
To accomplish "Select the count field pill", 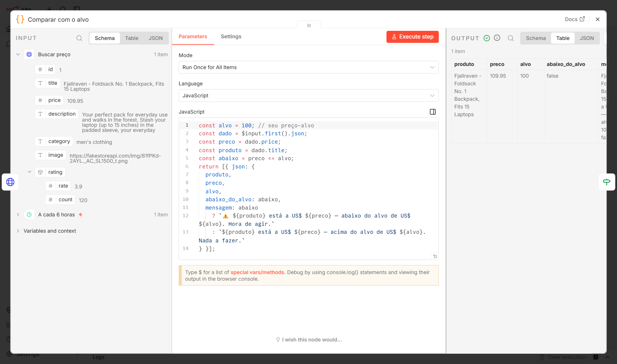I will pos(60,200).
